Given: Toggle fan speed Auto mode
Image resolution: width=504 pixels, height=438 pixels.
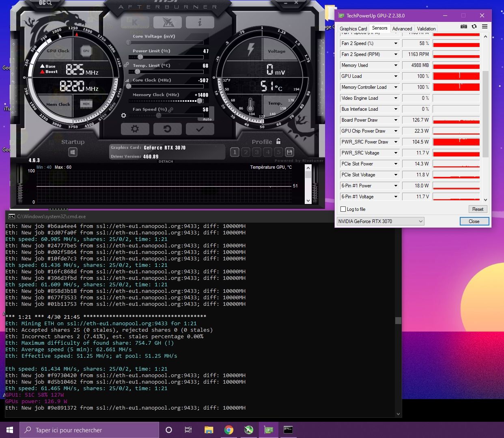Looking at the screenshot, I should click(x=207, y=119).
